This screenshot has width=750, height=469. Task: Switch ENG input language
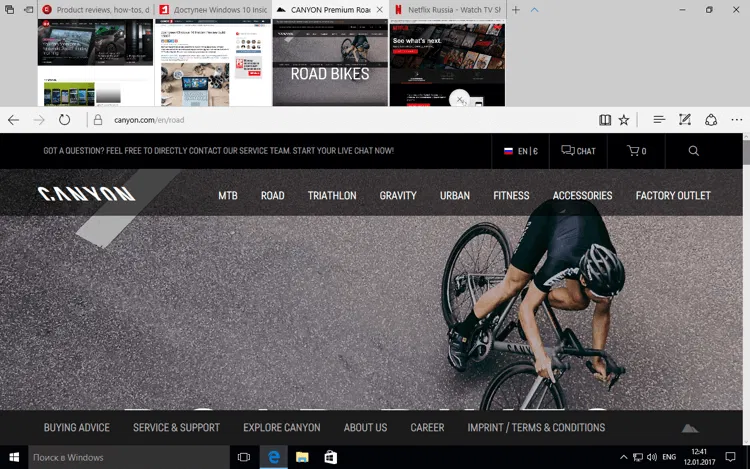point(669,458)
